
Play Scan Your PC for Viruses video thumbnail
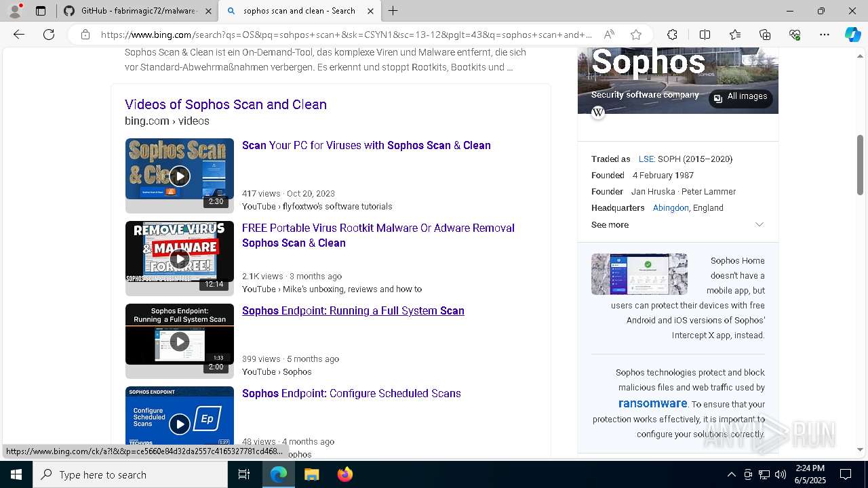180,176
